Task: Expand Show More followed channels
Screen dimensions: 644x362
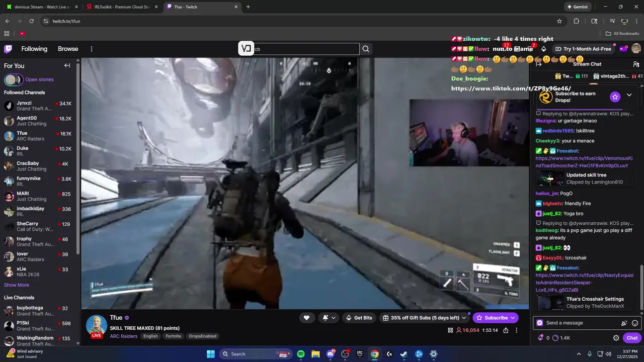Action: pos(17,285)
